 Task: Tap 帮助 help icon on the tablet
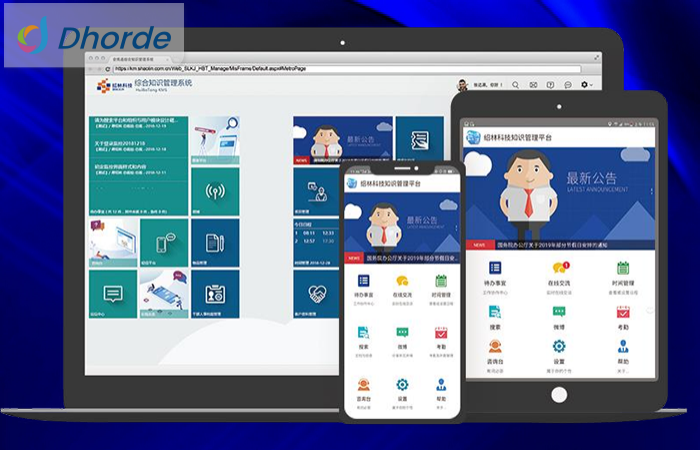(x=622, y=347)
